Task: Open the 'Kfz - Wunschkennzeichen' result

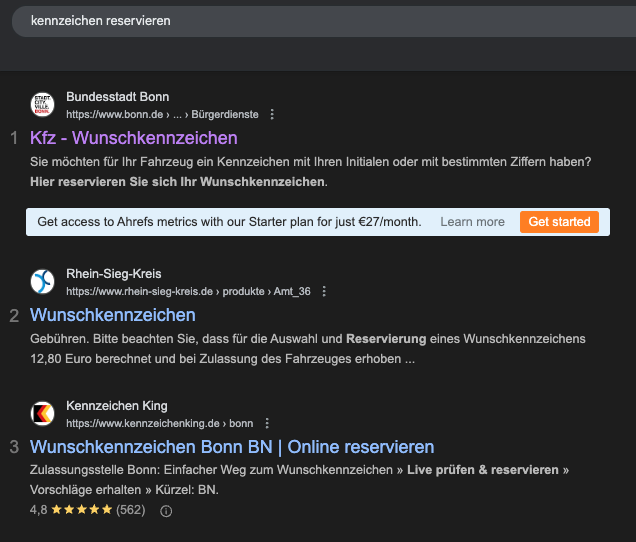Action: pyautogui.click(x=134, y=138)
